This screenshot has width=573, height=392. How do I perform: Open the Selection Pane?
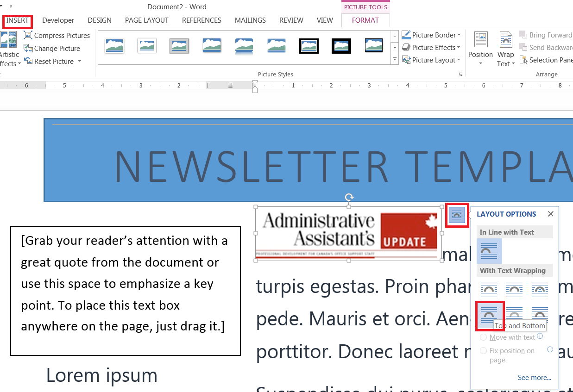coord(546,60)
